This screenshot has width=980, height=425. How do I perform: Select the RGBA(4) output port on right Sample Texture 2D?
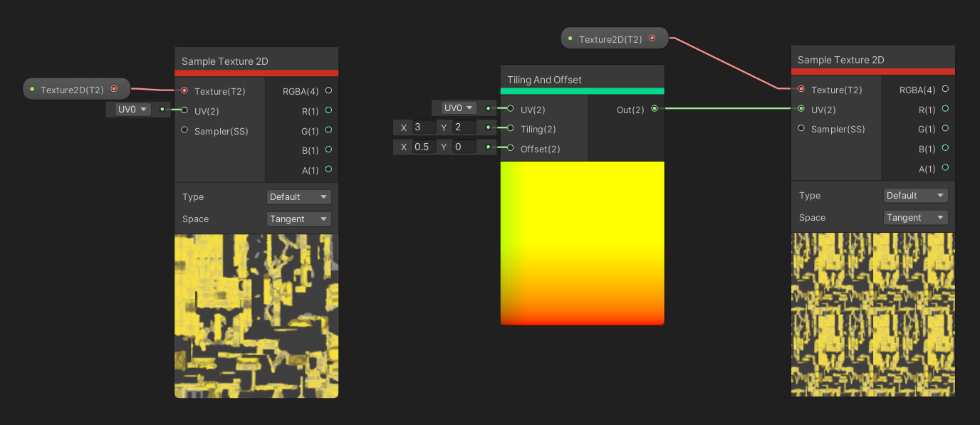click(x=945, y=90)
